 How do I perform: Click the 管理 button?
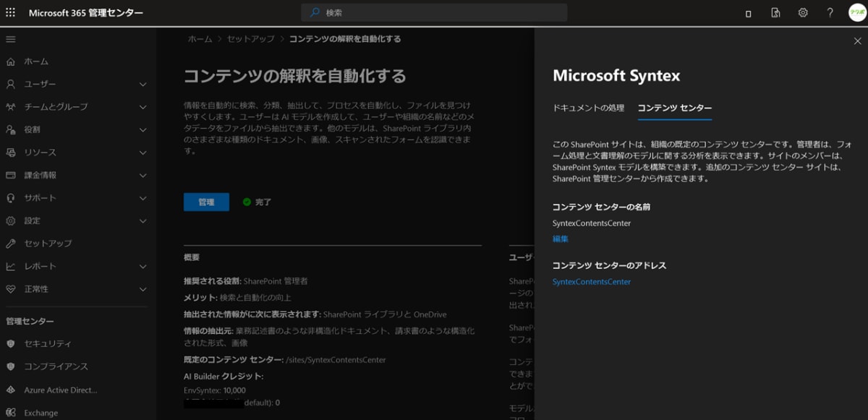coord(206,202)
